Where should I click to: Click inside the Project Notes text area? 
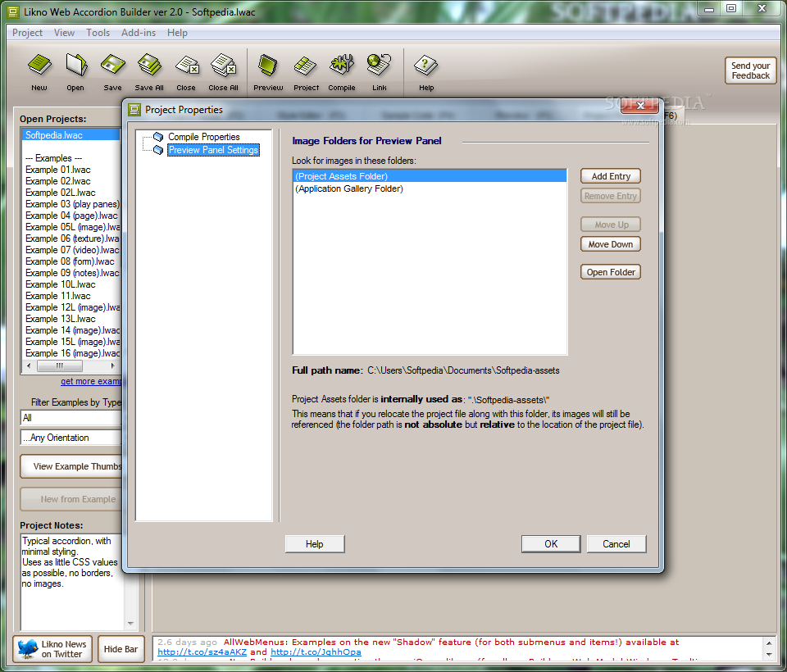[x=71, y=581]
